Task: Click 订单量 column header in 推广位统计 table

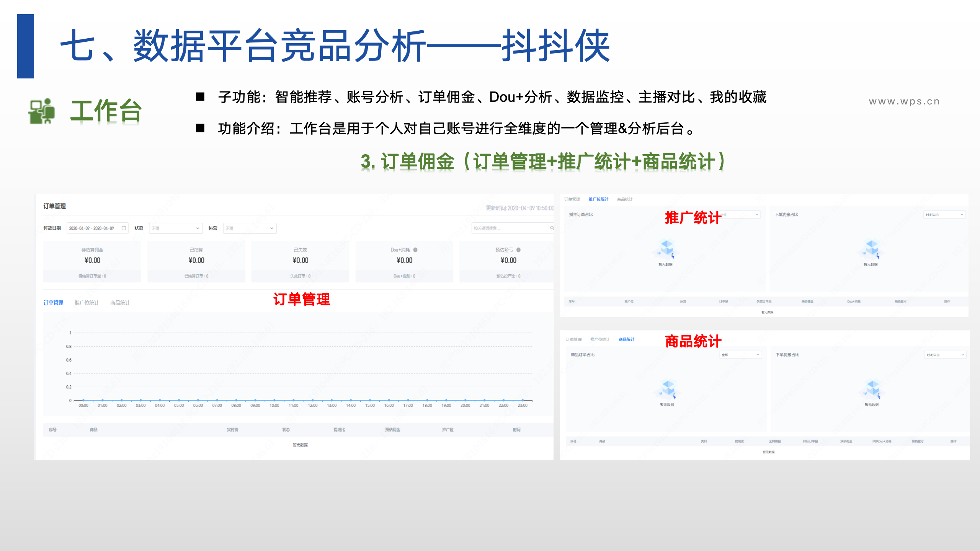Action: pos(724,302)
